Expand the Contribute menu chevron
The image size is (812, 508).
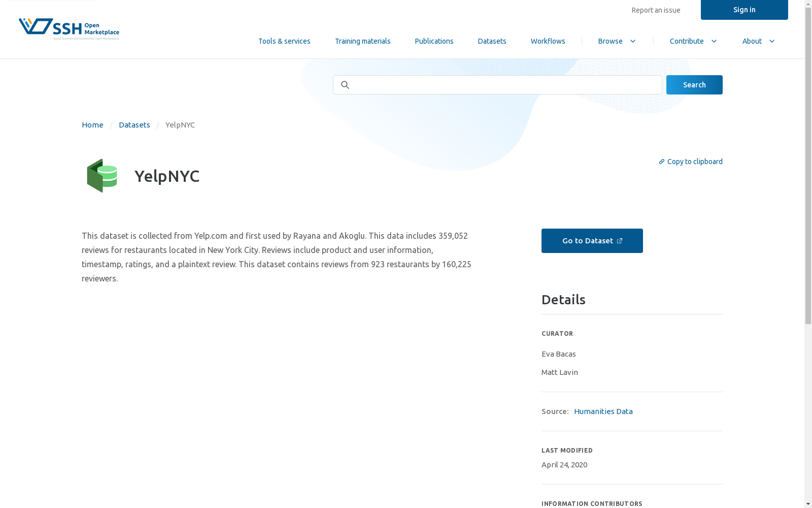point(714,41)
